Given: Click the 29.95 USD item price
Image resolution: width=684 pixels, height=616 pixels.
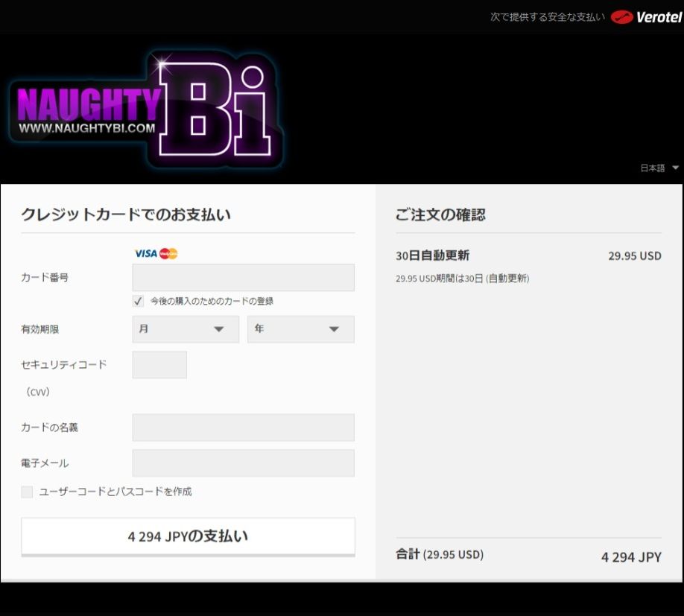Looking at the screenshot, I should tap(634, 255).
